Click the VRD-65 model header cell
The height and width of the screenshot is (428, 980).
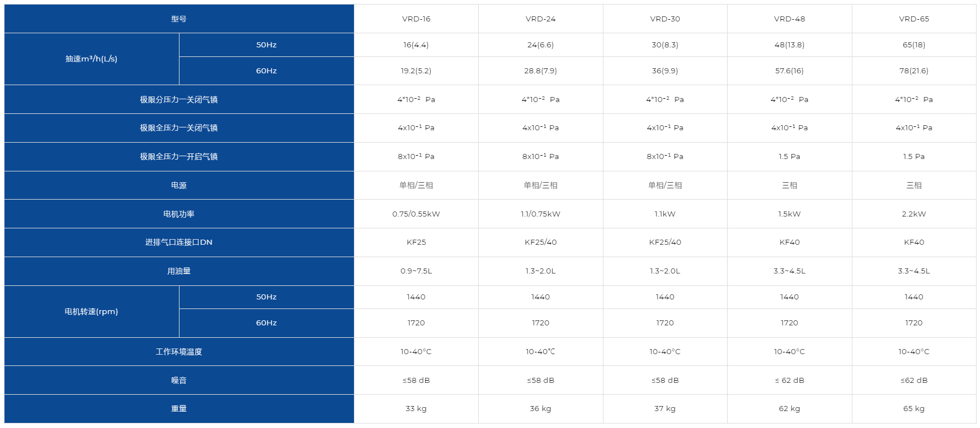tap(914, 19)
